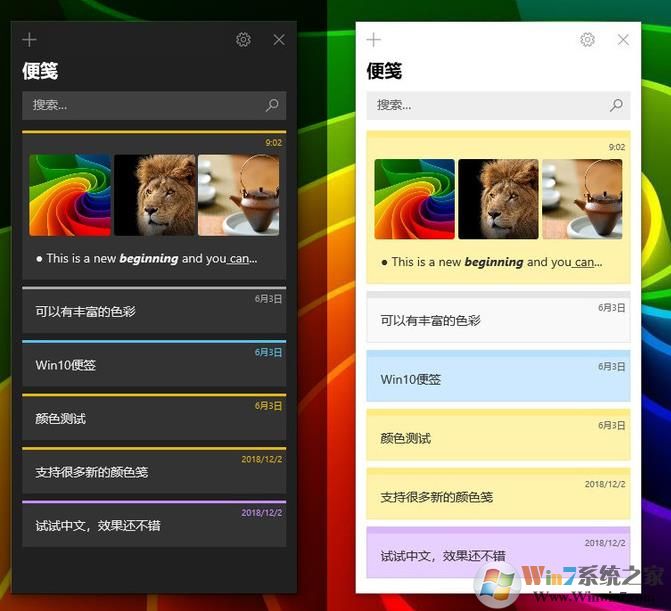Screen dimensions: 671x611
Task: Open Win10便签 note in dark window
Action: (x=154, y=363)
